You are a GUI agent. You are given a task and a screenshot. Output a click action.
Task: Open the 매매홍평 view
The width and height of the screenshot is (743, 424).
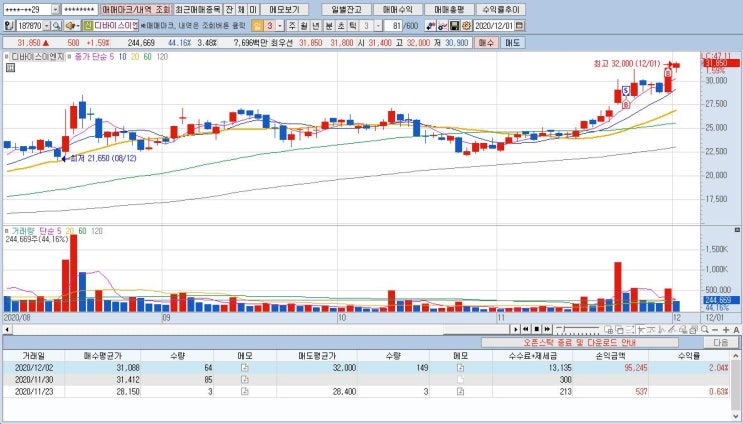click(x=449, y=9)
